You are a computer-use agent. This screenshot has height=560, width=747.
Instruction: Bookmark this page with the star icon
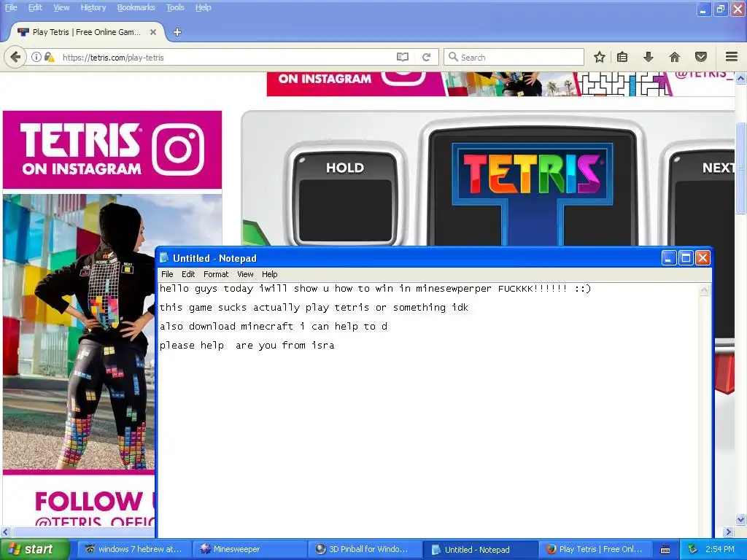[x=600, y=57]
